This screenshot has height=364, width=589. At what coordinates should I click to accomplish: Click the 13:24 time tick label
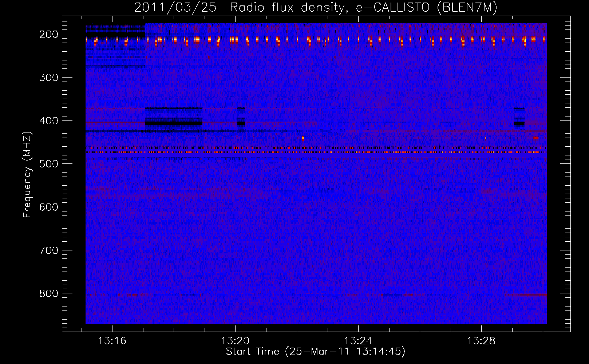tap(358, 341)
